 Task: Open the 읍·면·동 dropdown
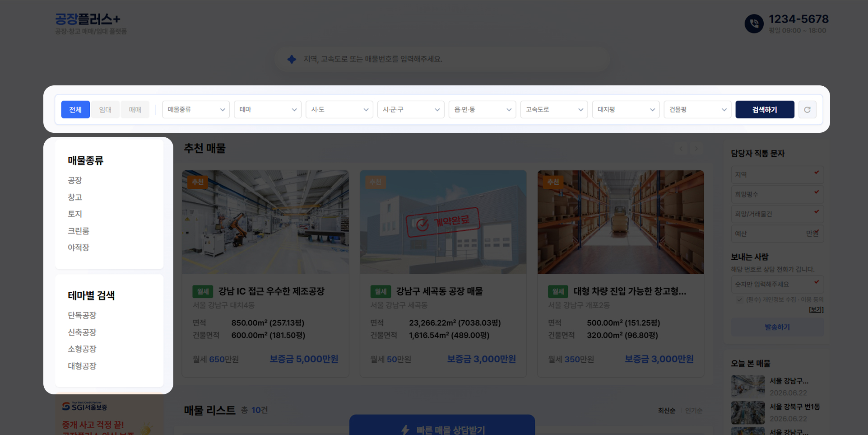483,109
